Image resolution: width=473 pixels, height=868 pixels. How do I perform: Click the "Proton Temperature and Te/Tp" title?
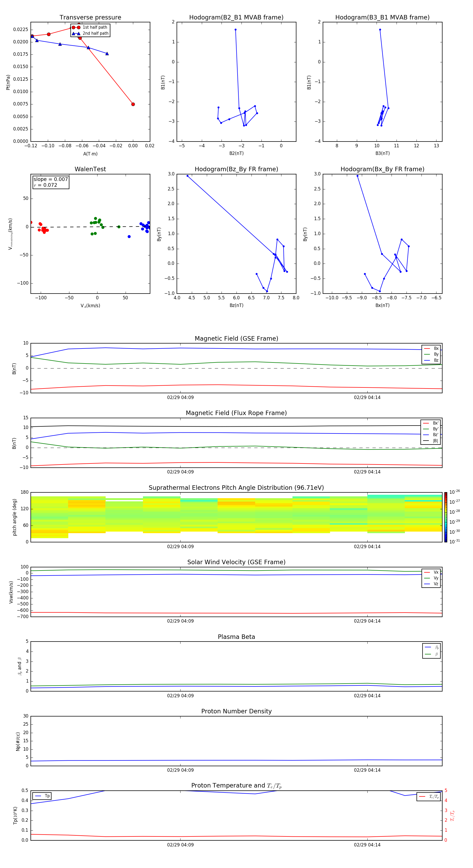236,786
